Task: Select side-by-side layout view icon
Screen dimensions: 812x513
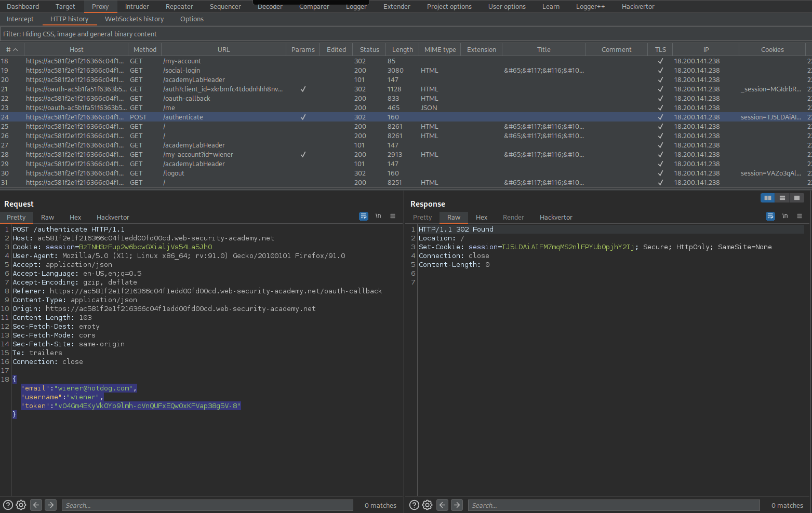Action: point(767,198)
